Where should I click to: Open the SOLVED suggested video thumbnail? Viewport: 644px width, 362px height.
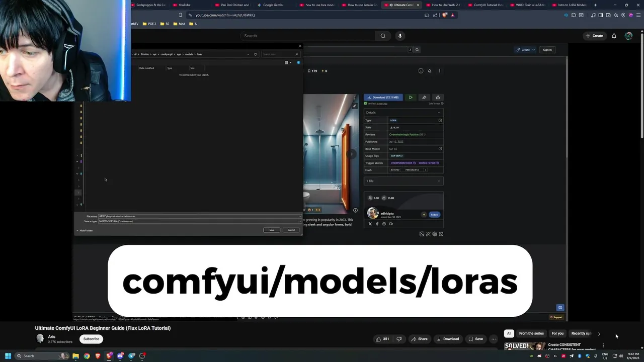point(525,346)
